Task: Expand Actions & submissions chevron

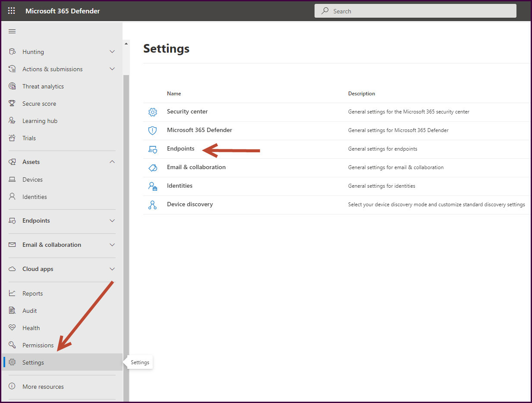Action: (112, 69)
